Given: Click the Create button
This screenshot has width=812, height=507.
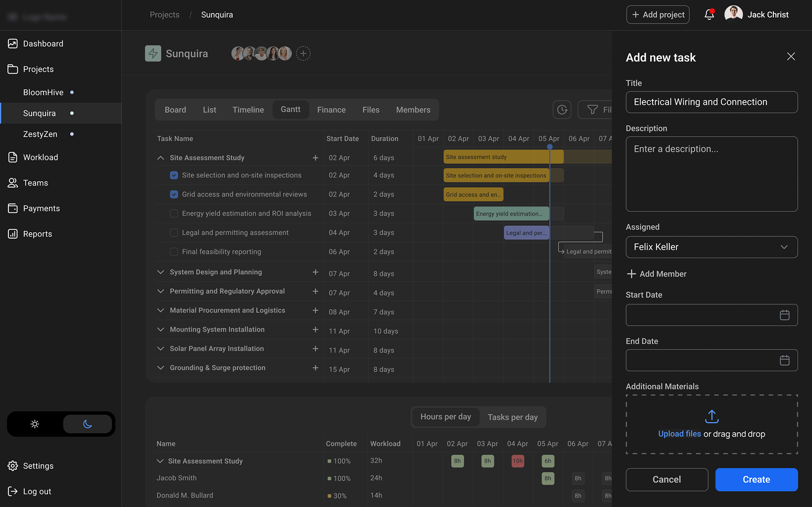Looking at the screenshot, I should pyautogui.click(x=756, y=480).
